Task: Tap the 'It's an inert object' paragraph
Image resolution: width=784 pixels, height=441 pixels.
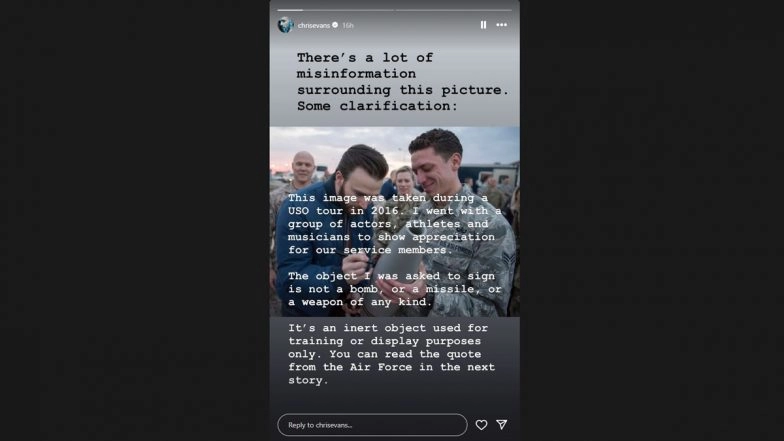Action: (392, 354)
